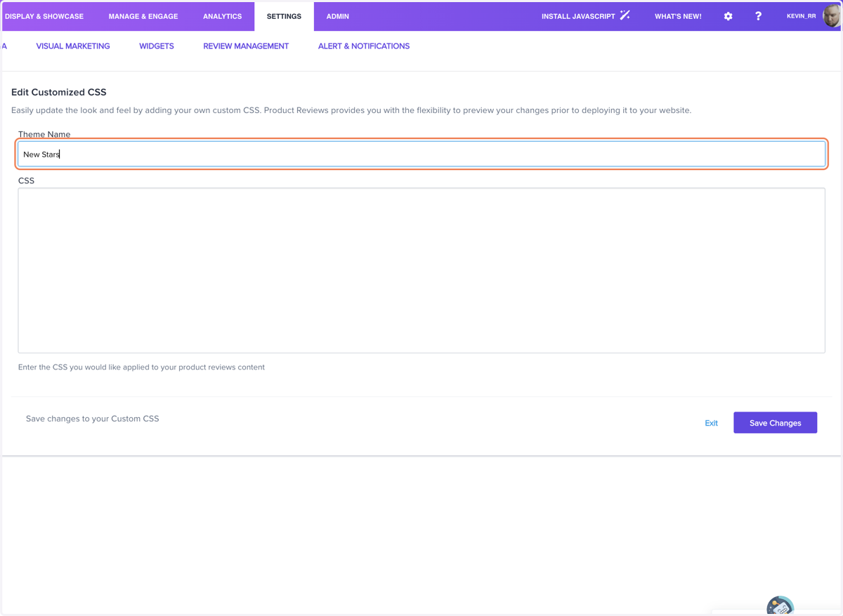Click What's New! in header

678,16
